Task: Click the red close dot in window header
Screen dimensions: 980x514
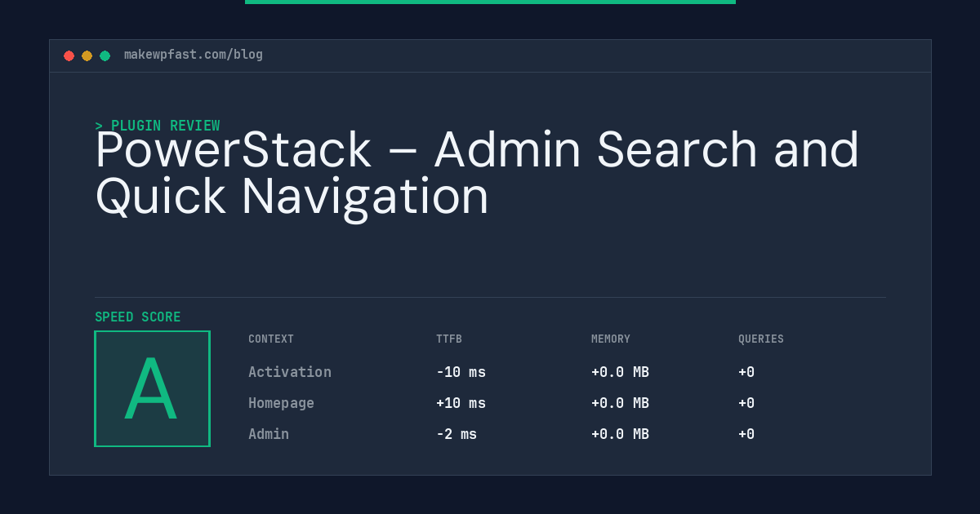Action: tap(69, 55)
